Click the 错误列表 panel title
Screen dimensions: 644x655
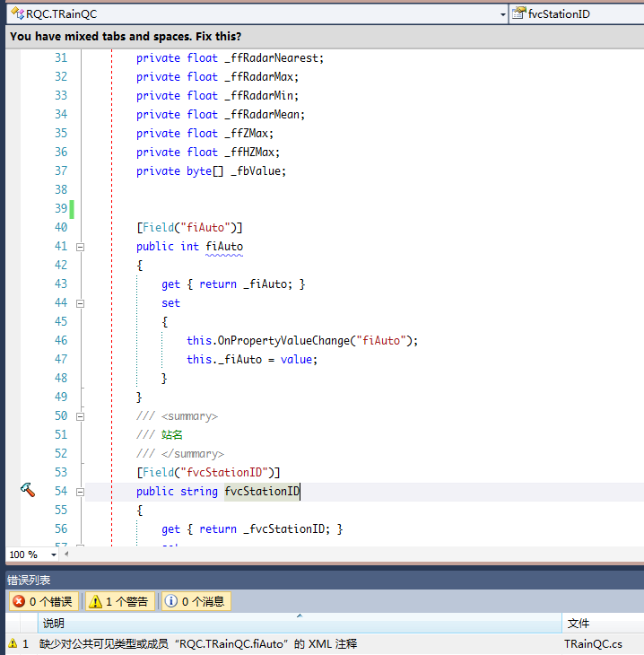(29, 580)
